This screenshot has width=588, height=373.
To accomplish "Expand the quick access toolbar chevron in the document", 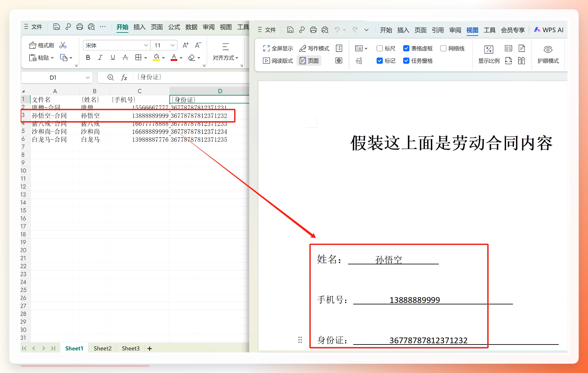I will tap(366, 30).
